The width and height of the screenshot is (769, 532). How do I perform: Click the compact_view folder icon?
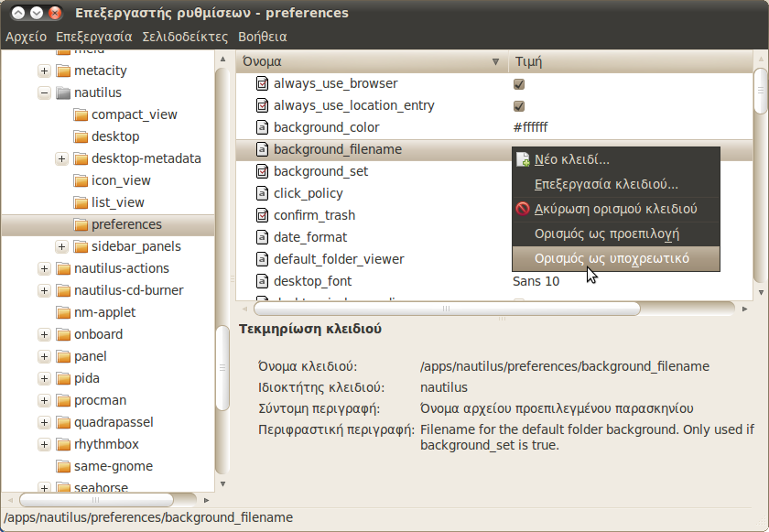point(81,114)
